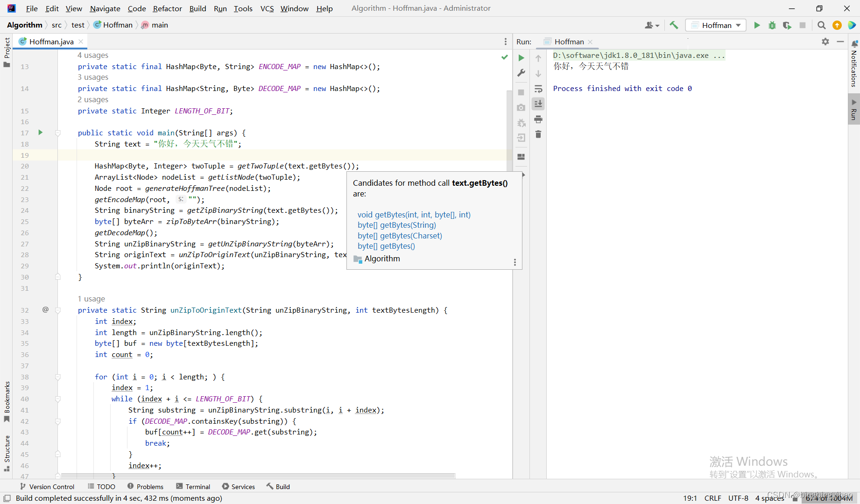The width and height of the screenshot is (860, 504).
Task: Close the Hoffman run tab
Action: (590, 42)
